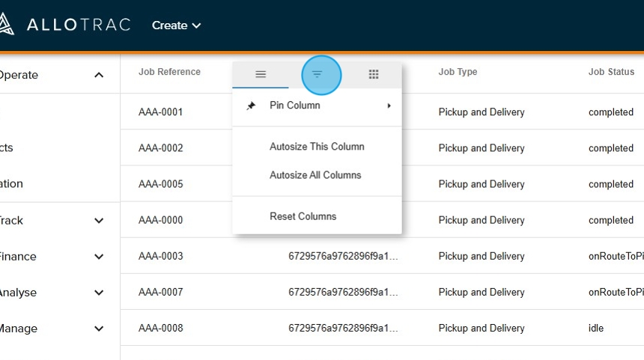Choose Autosize This Column
Image resolution: width=644 pixels, height=360 pixels.
317,147
